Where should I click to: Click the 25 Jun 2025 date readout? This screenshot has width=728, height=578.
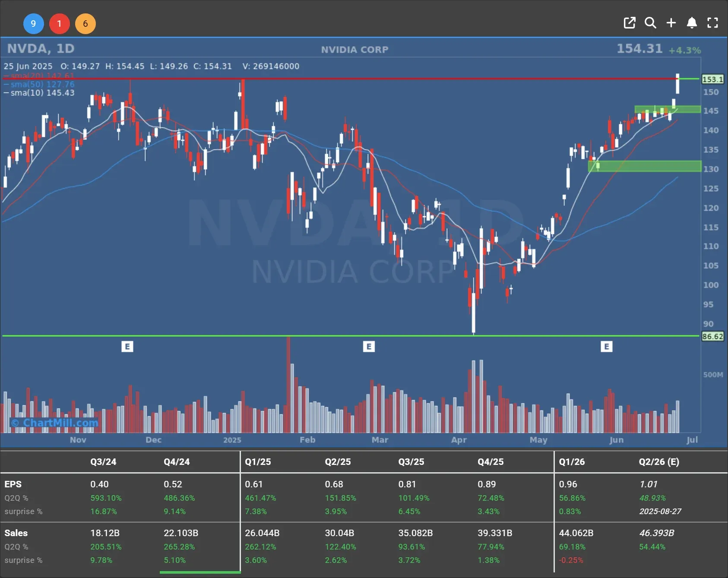(28, 66)
